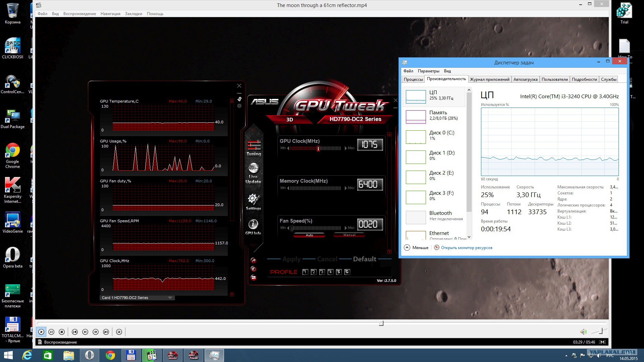
Task: Jump to previous track in media player
Action: click(x=75, y=332)
